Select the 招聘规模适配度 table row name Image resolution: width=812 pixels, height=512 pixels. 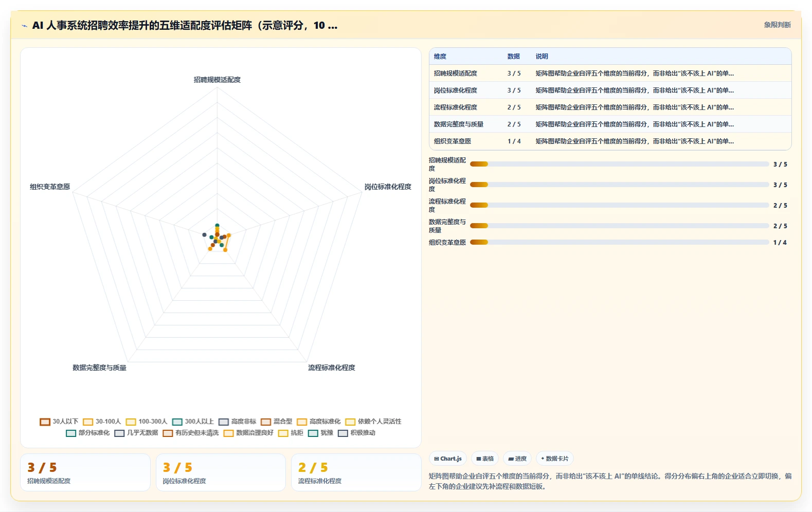pyautogui.click(x=456, y=74)
